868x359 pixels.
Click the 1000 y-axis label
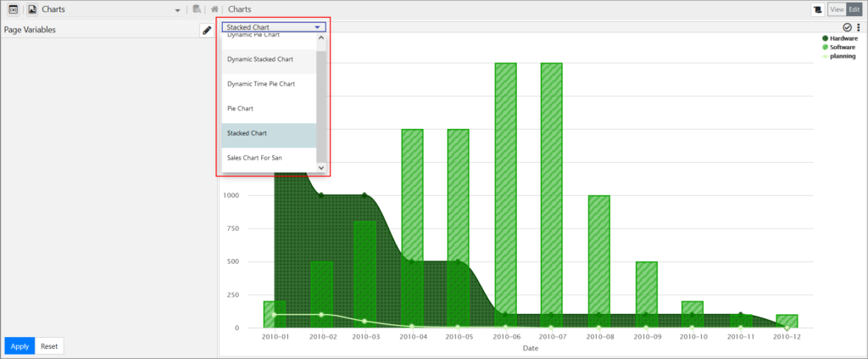click(x=231, y=195)
